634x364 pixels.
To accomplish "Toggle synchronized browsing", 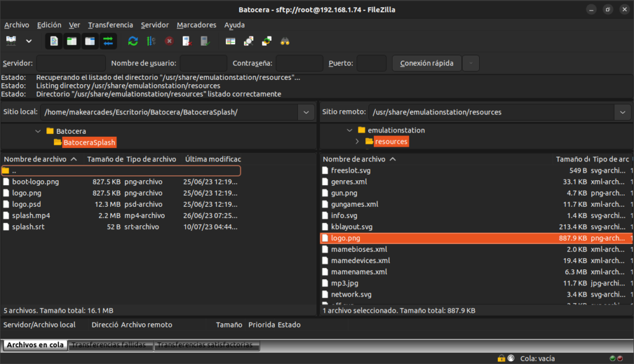I will 267,41.
